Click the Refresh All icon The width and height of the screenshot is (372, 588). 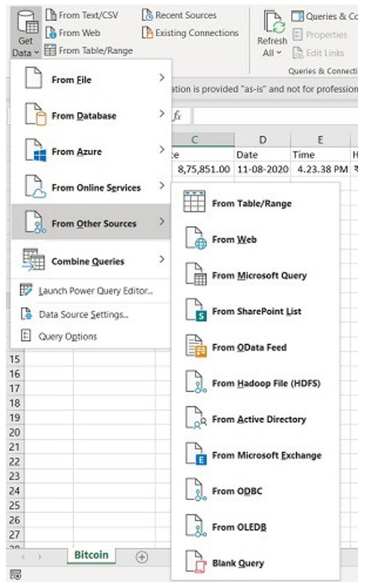274,22
